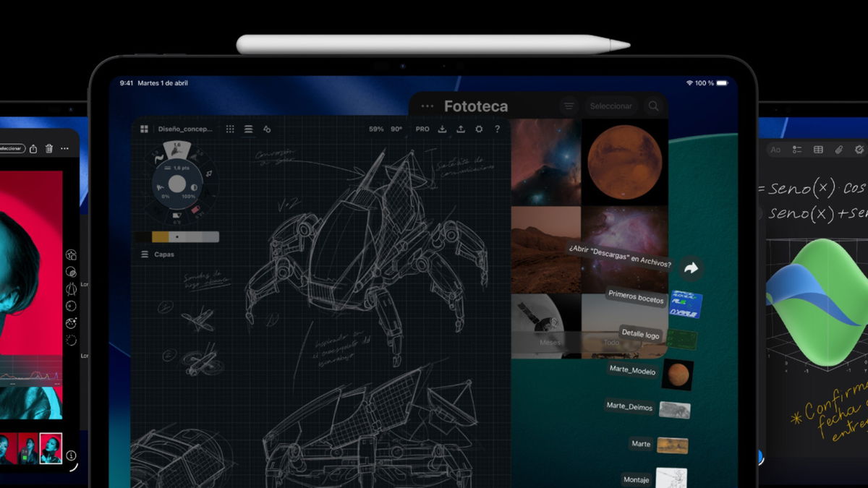Click the Help question mark icon
The width and height of the screenshot is (868, 488).
tap(497, 129)
